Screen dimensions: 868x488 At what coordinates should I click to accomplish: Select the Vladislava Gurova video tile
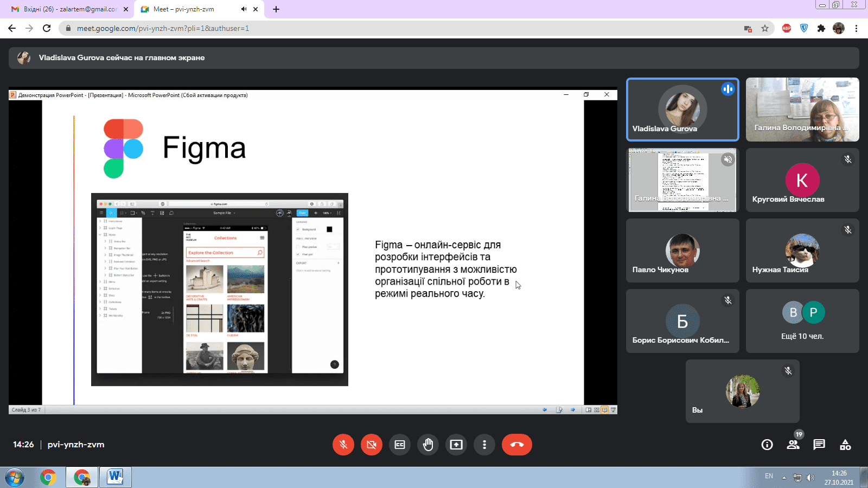[x=682, y=110]
